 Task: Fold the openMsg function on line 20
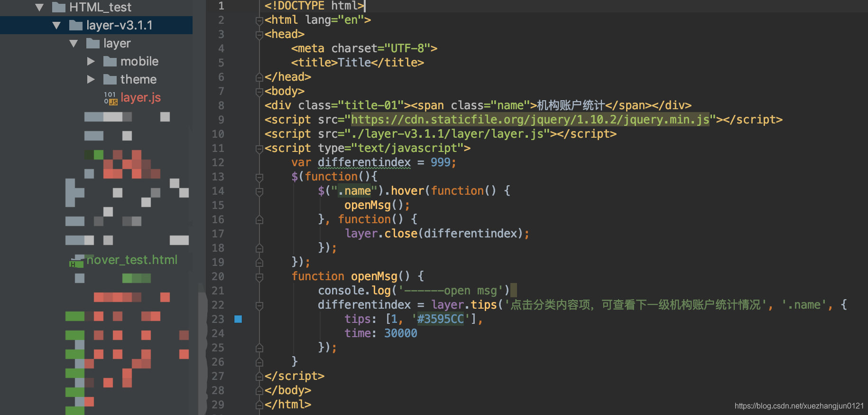[x=259, y=277]
